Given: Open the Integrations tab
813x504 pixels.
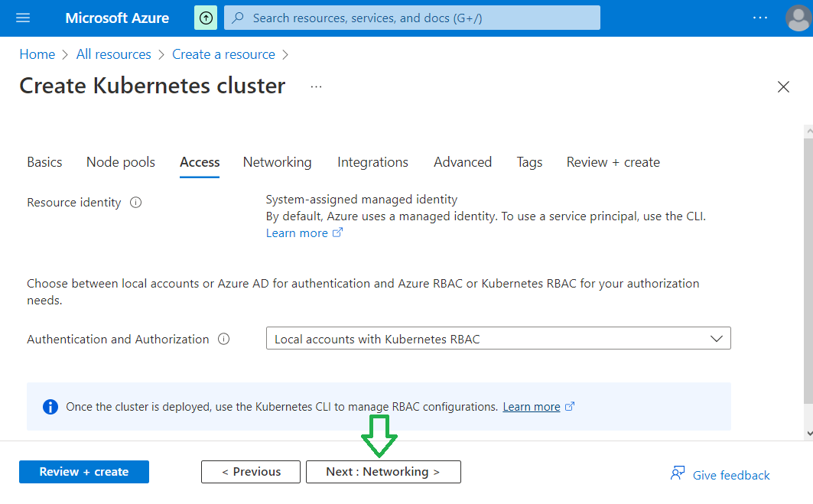Looking at the screenshot, I should click(372, 162).
